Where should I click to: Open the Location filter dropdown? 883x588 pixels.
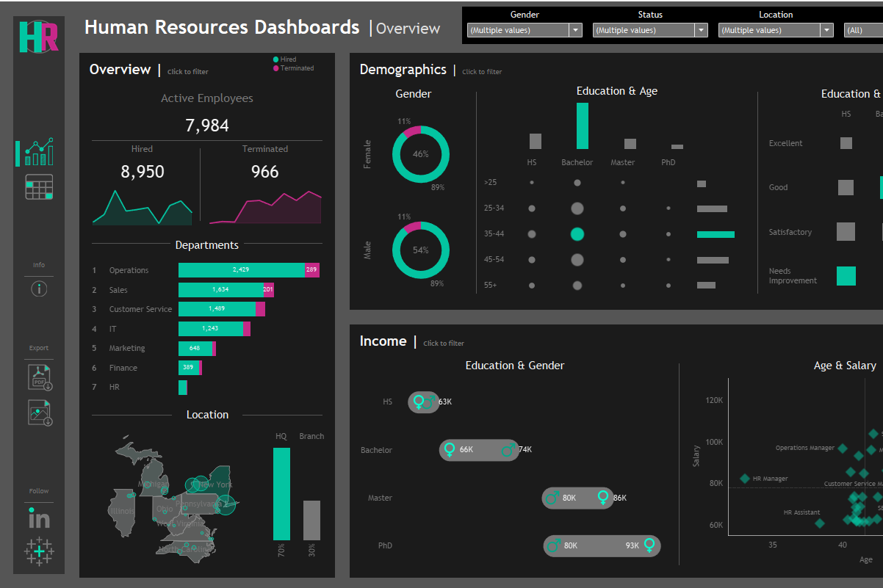[776, 30]
